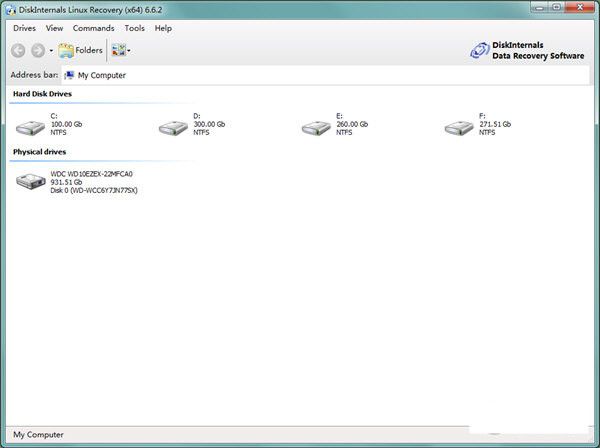Select the WDC physical drive icon
This screenshot has height=448, width=600.
[31, 181]
